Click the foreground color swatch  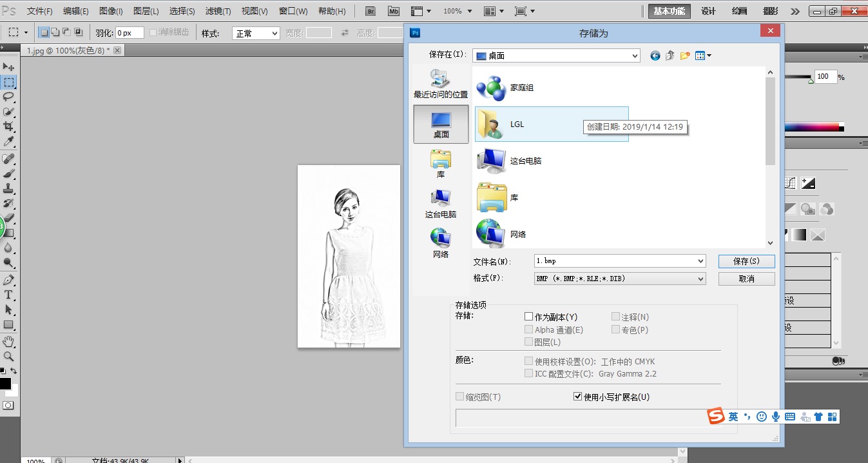(x=5, y=384)
